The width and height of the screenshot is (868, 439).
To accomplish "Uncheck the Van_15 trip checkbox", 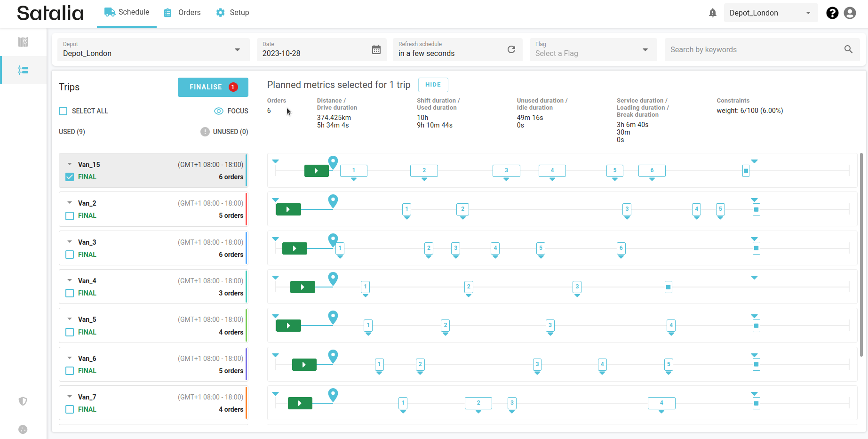I will pyautogui.click(x=70, y=177).
